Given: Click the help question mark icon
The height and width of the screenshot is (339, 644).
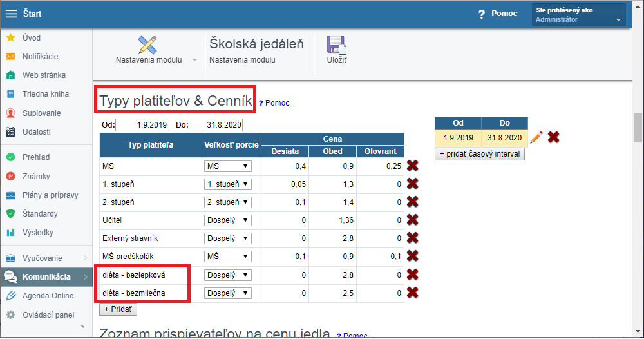Looking at the screenshot, I should coord(481,14).
